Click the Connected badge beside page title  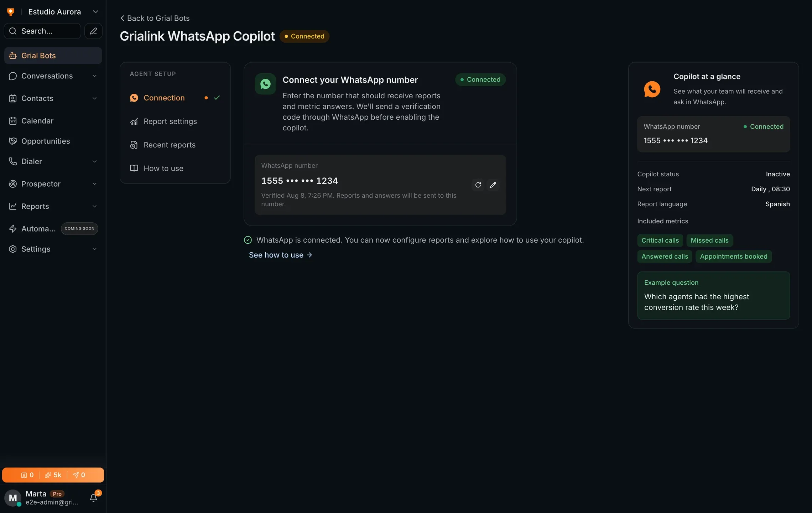(x=304, y=36)
